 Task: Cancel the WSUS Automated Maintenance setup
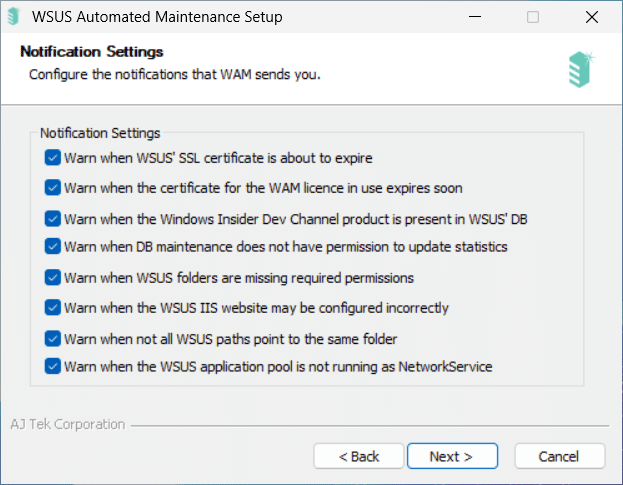pyautogui.click(x=559, y=456)
